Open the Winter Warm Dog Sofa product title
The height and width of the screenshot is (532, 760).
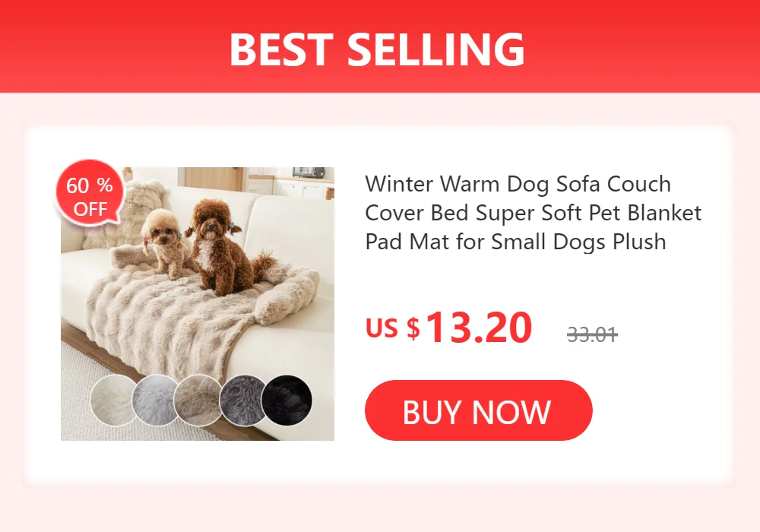534,213
